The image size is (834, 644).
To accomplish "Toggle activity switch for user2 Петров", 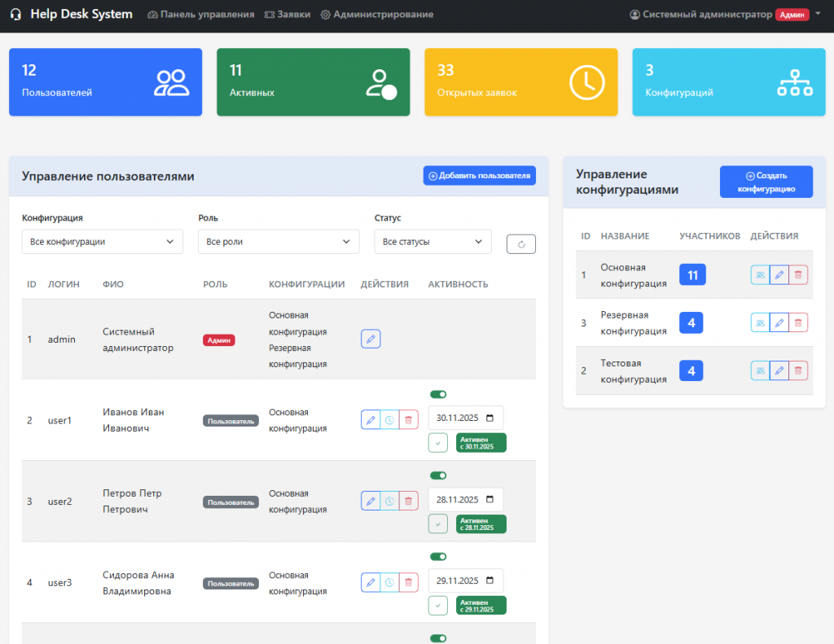I will click(438, 475).
